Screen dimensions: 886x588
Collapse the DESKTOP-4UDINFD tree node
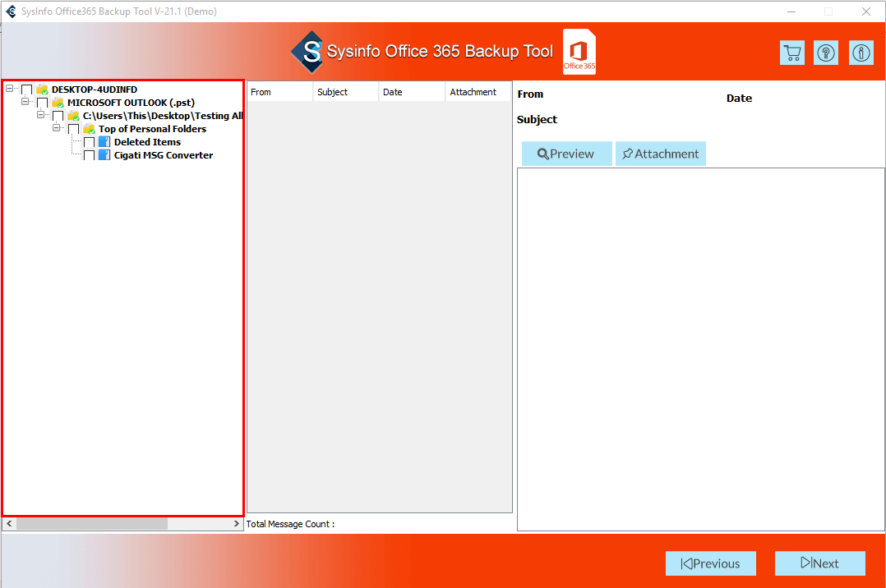click(x=10, y=90)
